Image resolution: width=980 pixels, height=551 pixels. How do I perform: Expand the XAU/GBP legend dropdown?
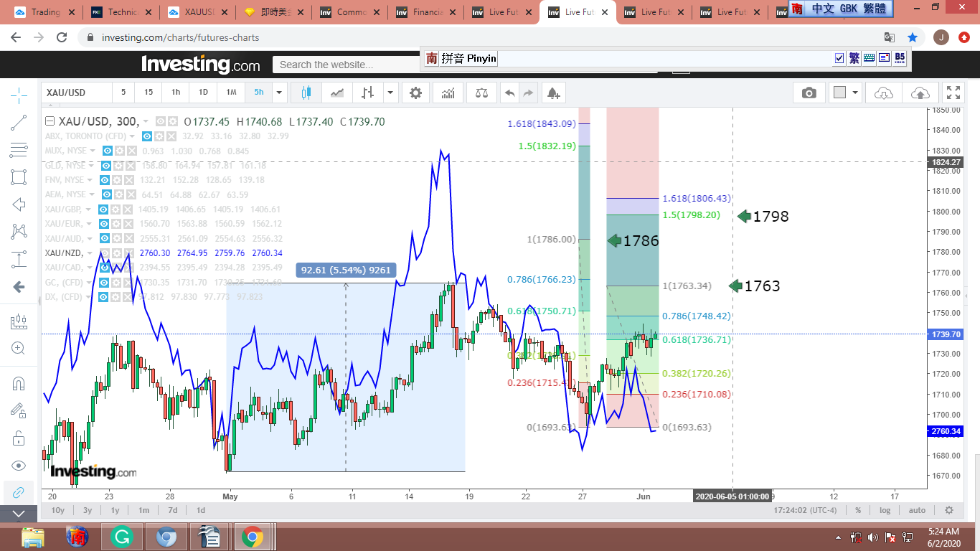pyautogui.click(x=89, y=209)
